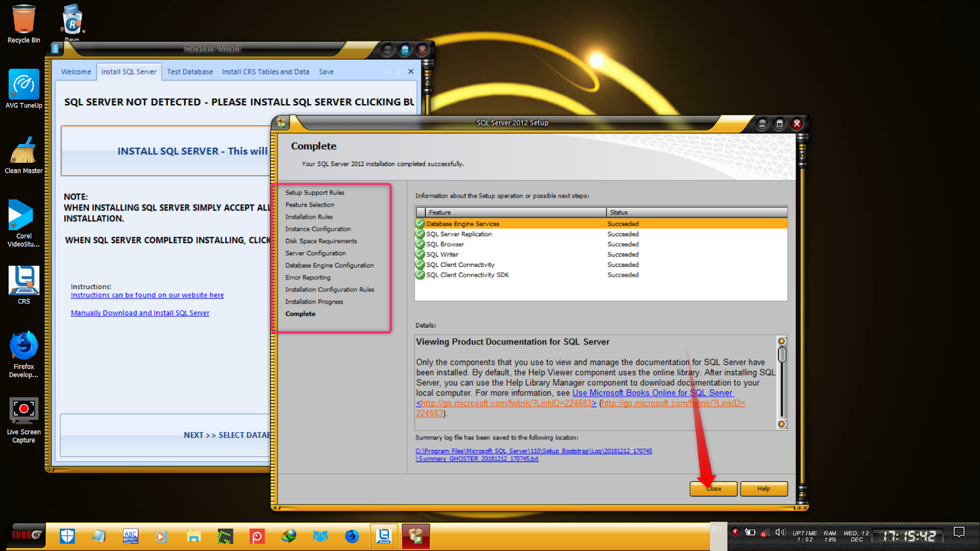
Task: Switch to the Test Database tab
Action: coord(190,72)
